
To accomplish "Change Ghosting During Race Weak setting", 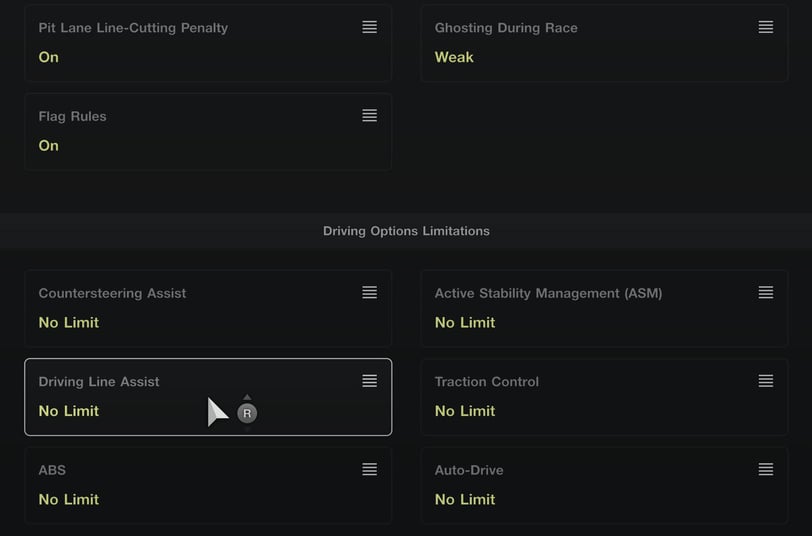I will coord(454,57).
